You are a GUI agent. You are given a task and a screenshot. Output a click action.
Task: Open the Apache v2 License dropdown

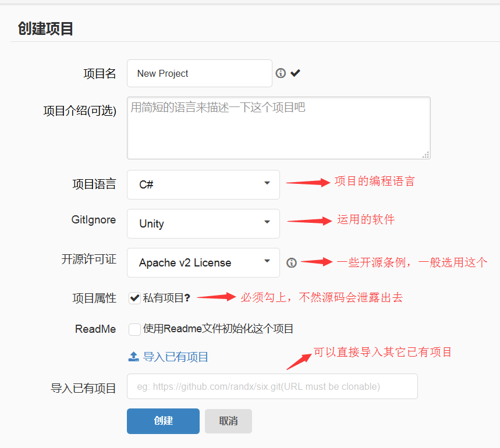click(x=204, y=262)
